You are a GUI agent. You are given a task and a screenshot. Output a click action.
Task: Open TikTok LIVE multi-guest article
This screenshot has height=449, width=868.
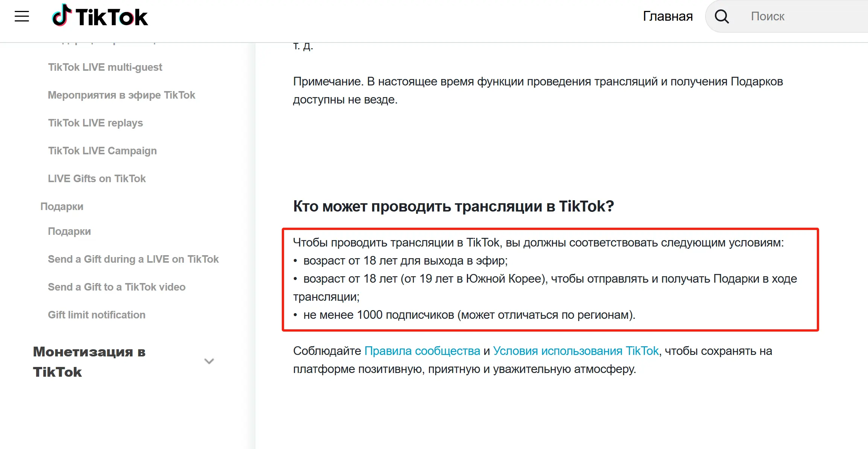coord(105,67)
